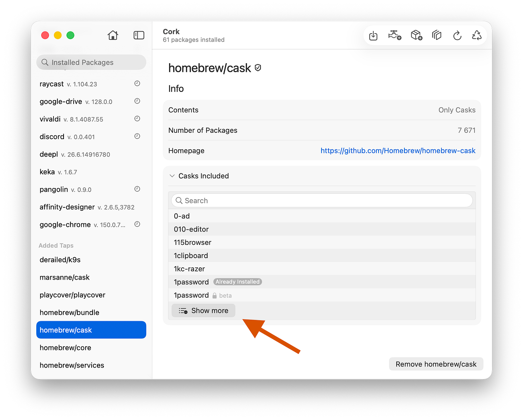
Task: Select the pangolin package
Action: 91,190
